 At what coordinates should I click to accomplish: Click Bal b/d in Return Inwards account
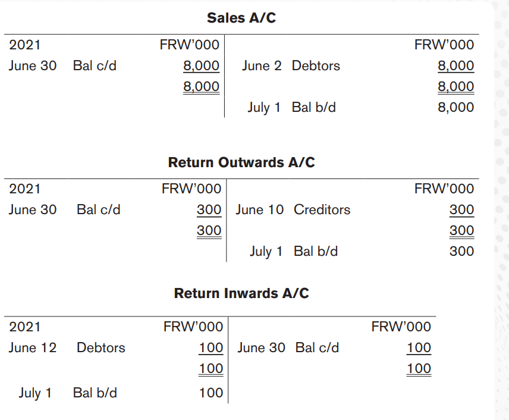95,393
